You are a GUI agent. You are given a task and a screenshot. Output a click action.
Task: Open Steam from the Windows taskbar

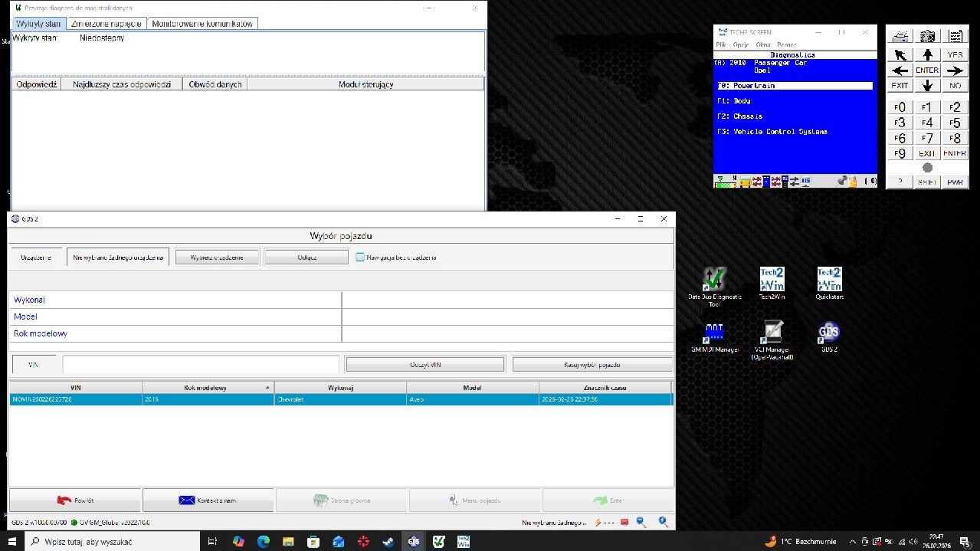click(388, 541)
